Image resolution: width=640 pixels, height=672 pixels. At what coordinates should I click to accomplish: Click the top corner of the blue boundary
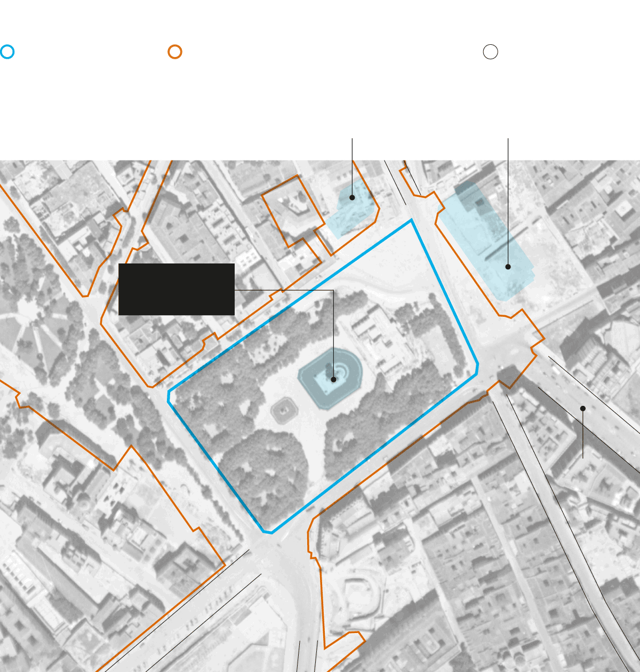pos(411,220)
